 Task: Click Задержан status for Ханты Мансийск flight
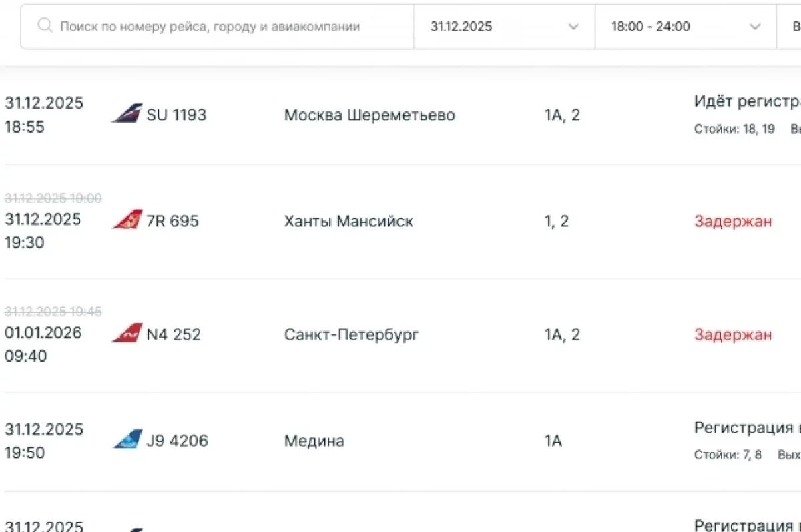click(x=733, y=221)
